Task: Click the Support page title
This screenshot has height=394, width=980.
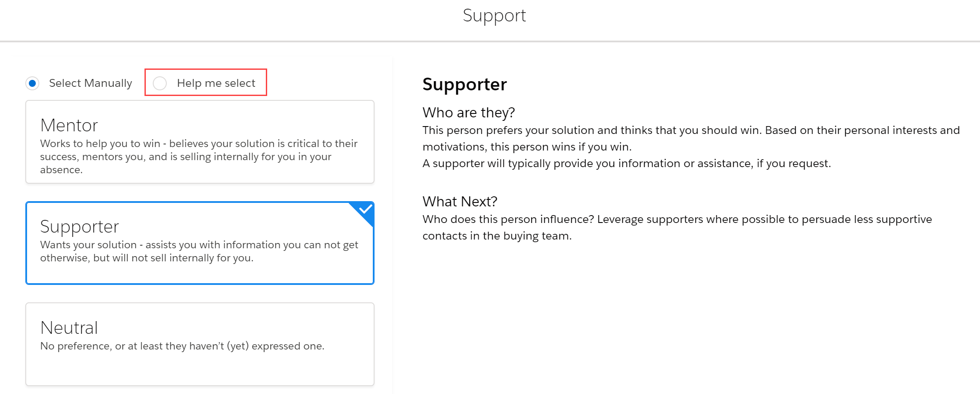Action: click(494, 16)
